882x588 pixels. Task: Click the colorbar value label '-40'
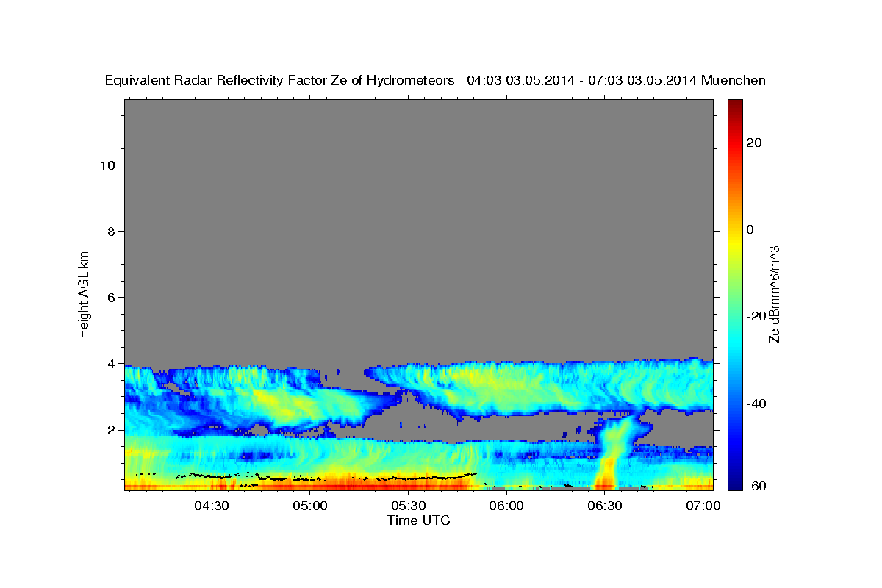tap(756, 403)
